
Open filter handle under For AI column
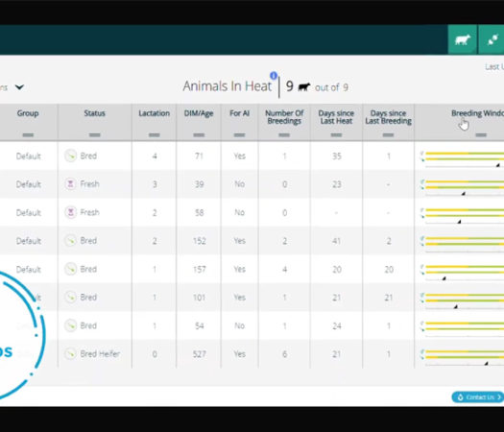[x=239, y=135]
